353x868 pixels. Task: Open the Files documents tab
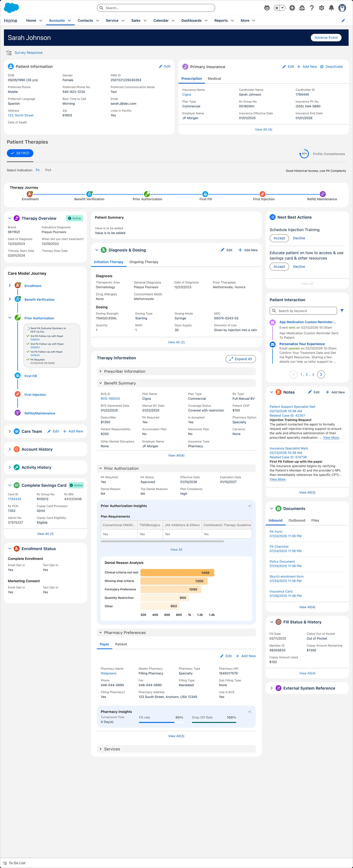[315, 520]
